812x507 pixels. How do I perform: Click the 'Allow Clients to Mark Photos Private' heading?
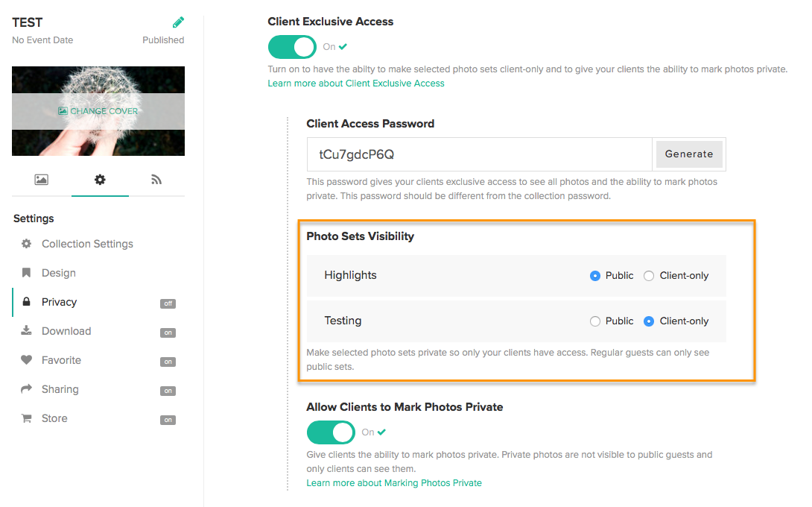point(405,407)
